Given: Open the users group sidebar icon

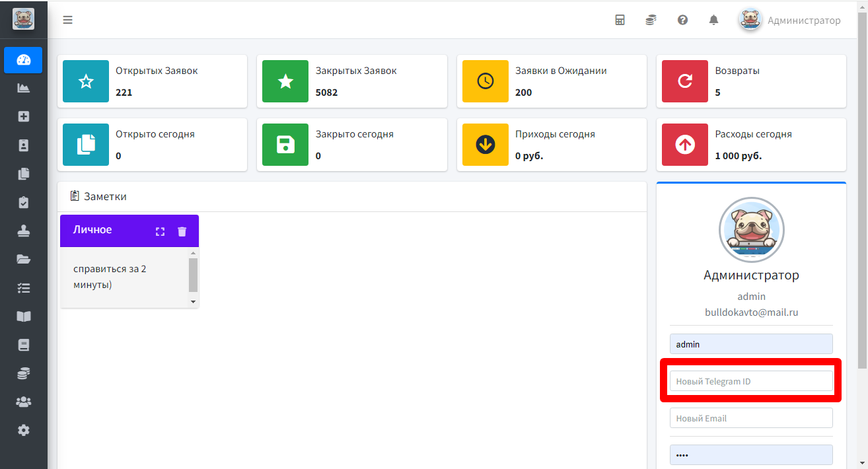Looking at the screenshot, I should point(24,402).
